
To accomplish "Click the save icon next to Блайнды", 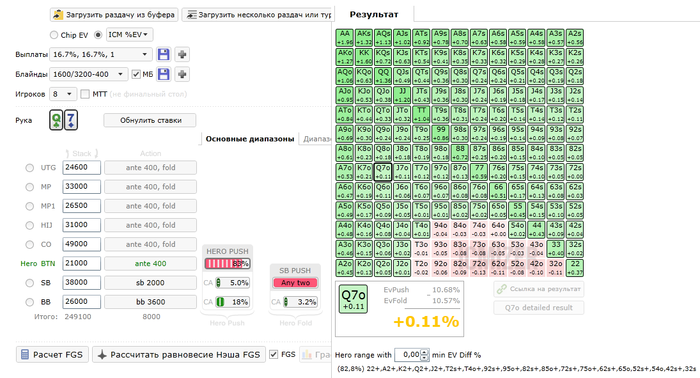I will point(163,74).
